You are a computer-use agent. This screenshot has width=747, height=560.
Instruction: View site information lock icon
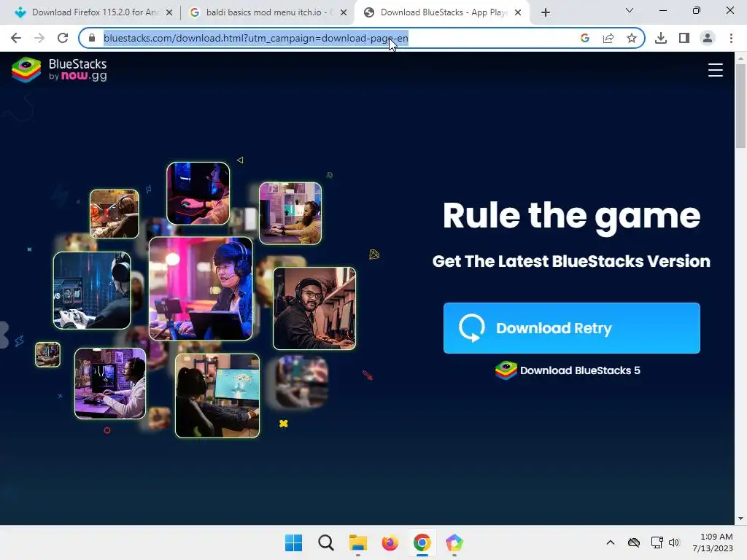point(92,38)
